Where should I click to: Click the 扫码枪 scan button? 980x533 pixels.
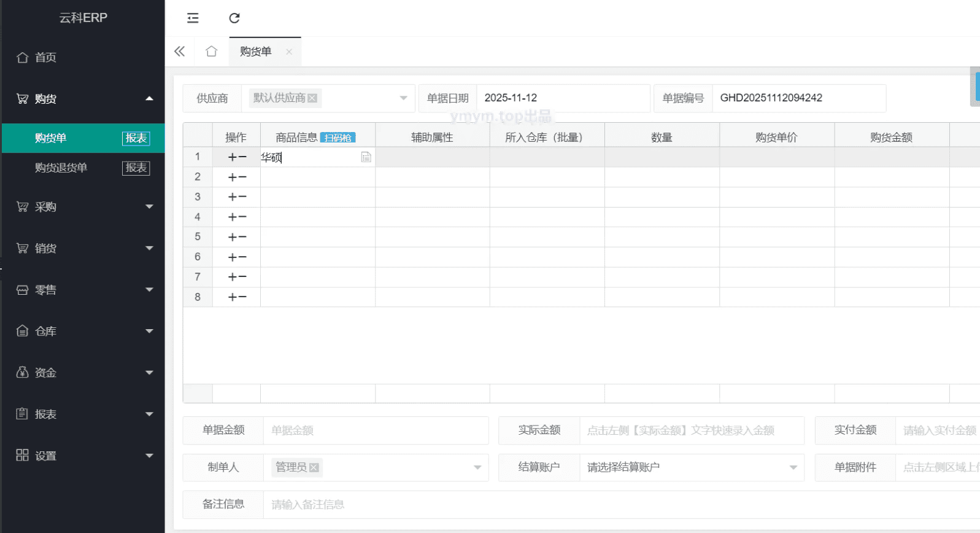(x=338, y=138)
